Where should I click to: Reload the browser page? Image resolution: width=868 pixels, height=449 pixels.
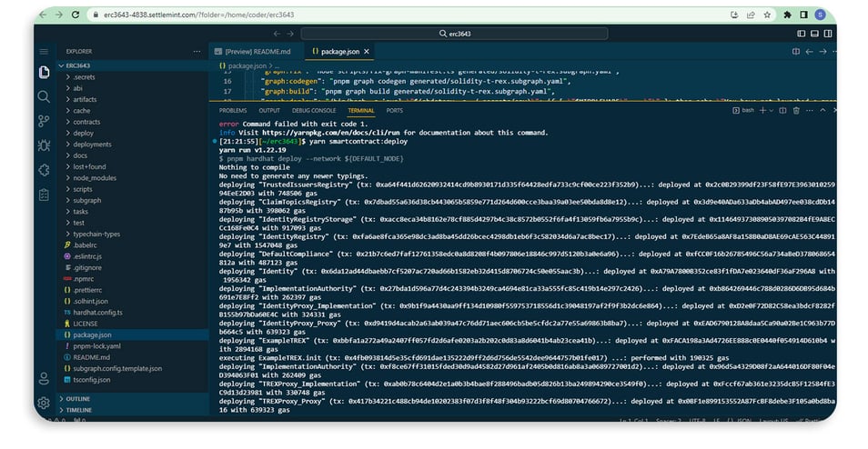[x=76, y=15]
